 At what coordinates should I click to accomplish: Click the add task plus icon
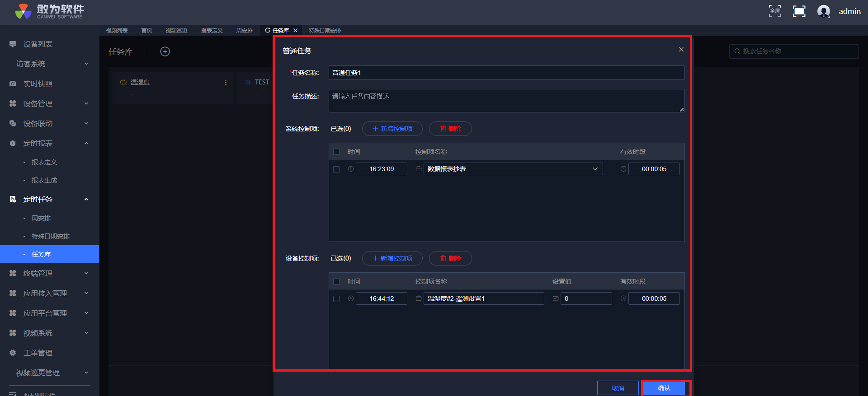point(165,51)
